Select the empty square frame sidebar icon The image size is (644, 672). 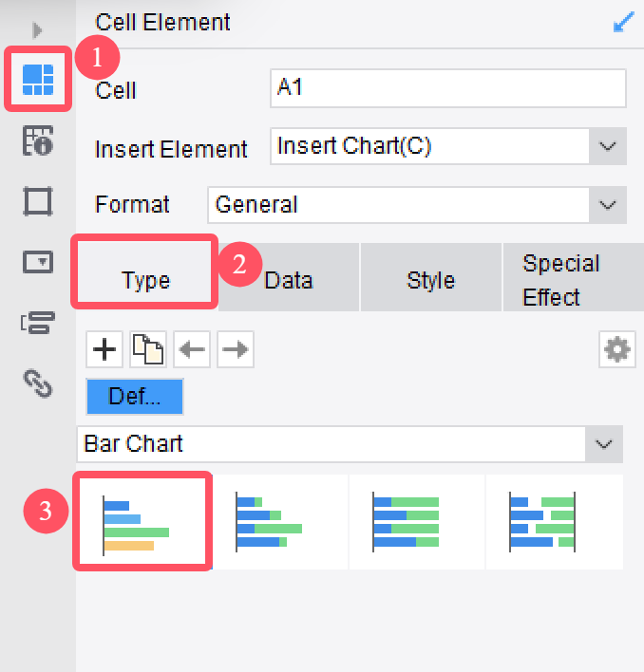point(37,201)
